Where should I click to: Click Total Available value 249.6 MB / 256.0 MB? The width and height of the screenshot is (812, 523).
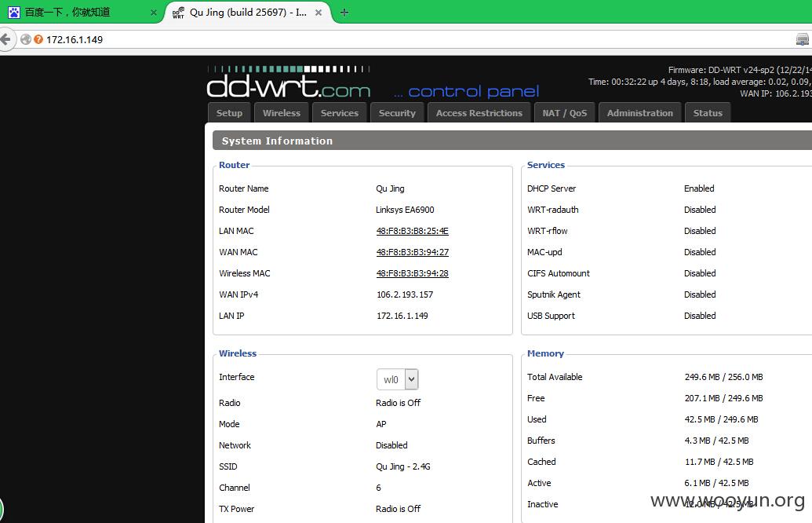click(723, 378)
